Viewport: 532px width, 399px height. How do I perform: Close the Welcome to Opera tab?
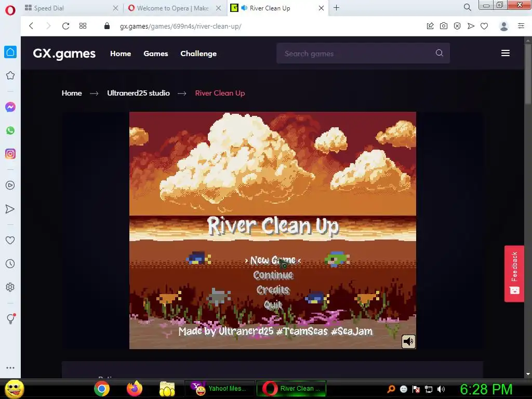219,8
